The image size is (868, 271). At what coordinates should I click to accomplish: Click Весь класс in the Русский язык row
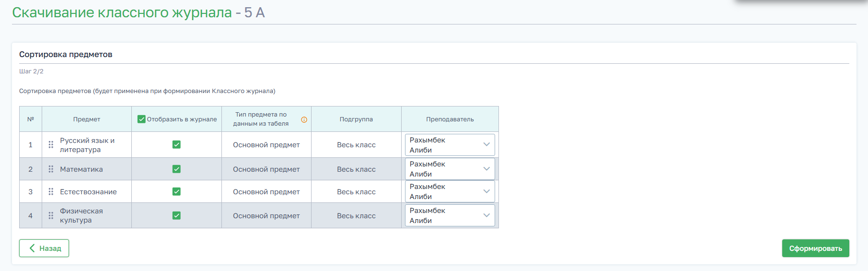(356, 145)
